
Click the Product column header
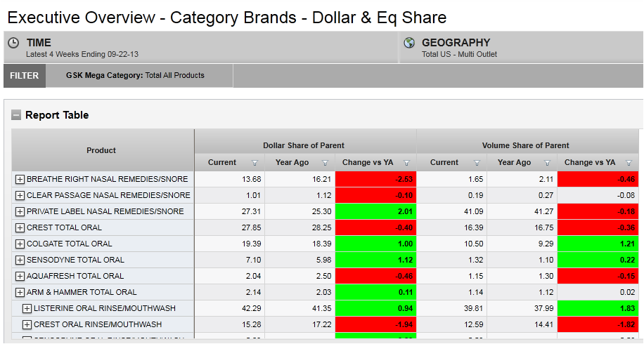(102, 150)
